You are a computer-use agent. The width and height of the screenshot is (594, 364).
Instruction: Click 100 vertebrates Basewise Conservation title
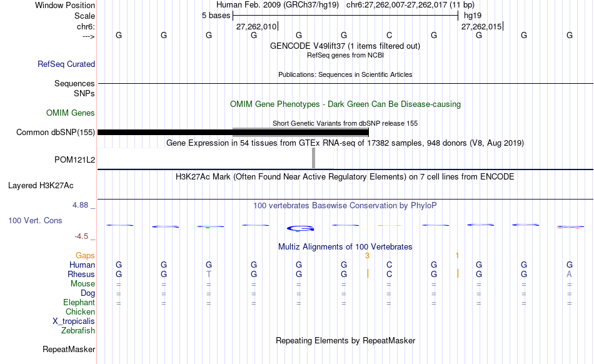tap(345, 206)
